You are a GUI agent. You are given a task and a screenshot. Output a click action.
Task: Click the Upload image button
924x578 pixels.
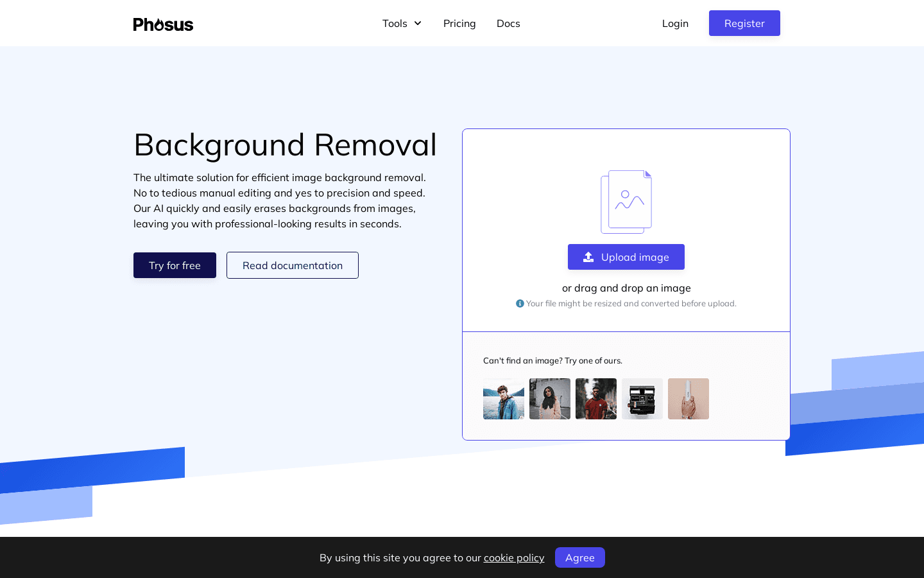tap(626, 257)
